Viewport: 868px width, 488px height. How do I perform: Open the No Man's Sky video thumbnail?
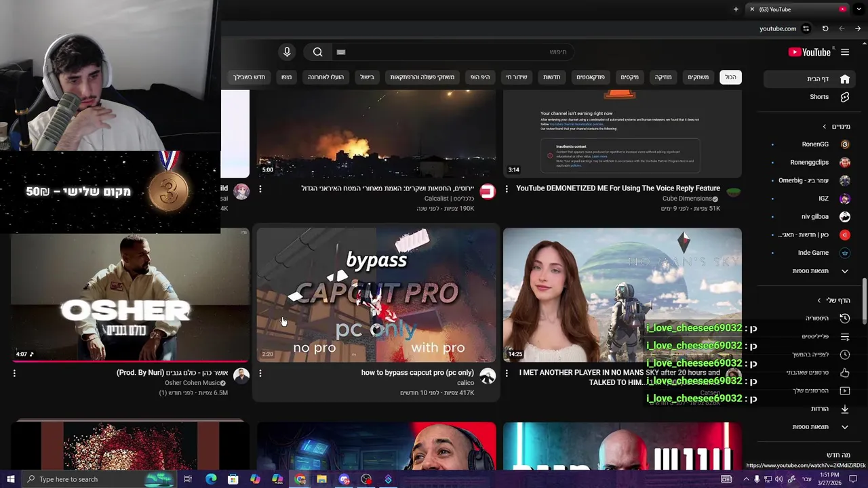tap(623, 295)
